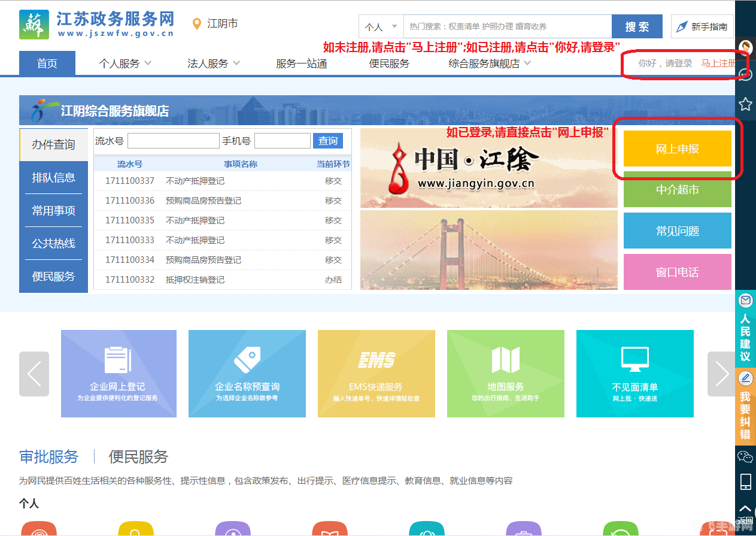
Task: Click the yellow 网上申报 button
Action: tap(677, 147)
